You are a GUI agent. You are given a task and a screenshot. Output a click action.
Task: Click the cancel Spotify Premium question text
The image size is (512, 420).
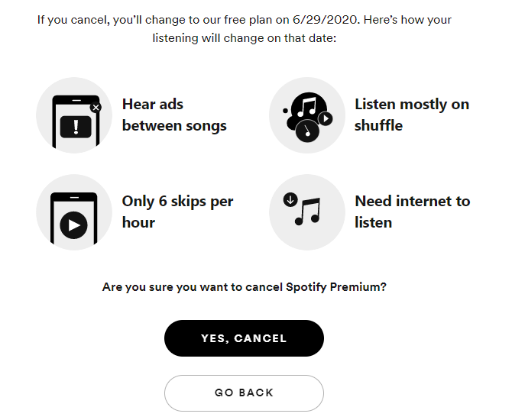(245, 287)
